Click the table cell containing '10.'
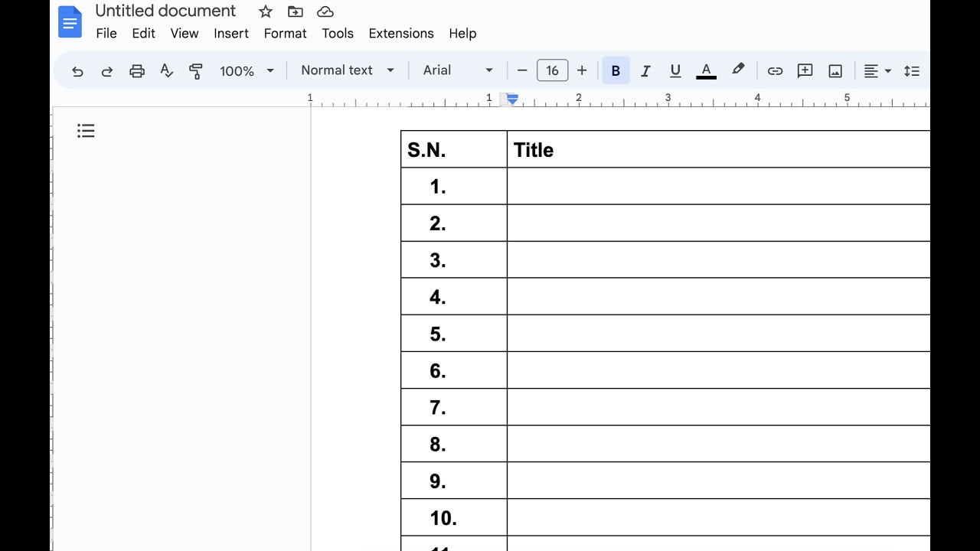The width and height of the screenshot is (980, 551). coord(454,517)
